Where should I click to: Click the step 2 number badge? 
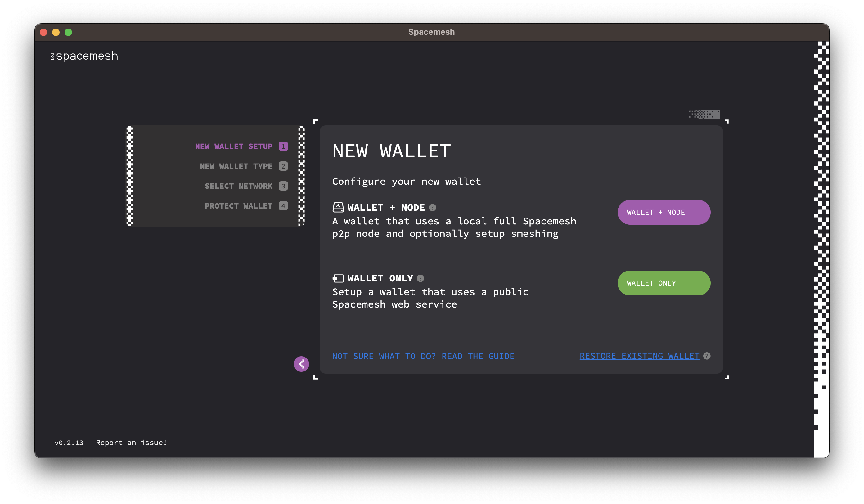(283, 166)
